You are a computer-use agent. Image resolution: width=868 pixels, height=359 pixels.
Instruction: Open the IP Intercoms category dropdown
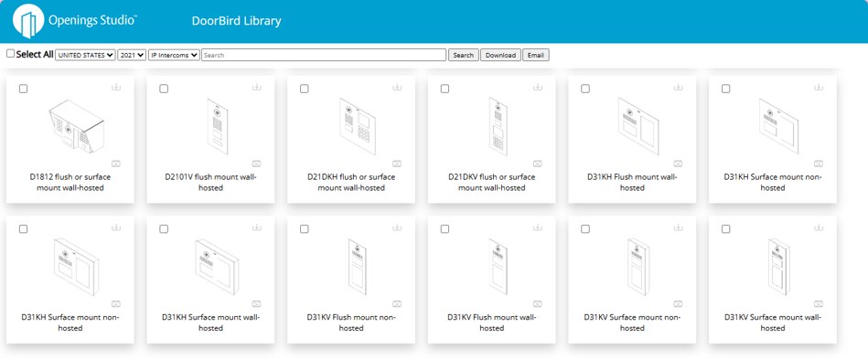(x=174, y=56)
